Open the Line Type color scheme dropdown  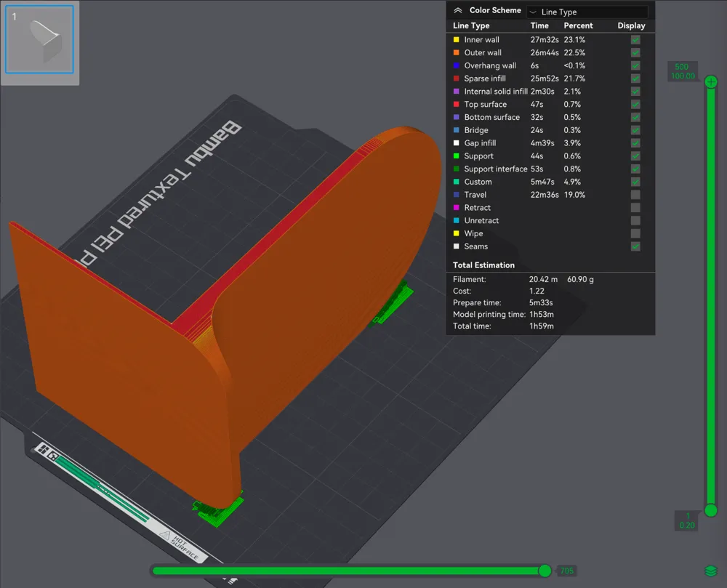(x=587, y=11)
